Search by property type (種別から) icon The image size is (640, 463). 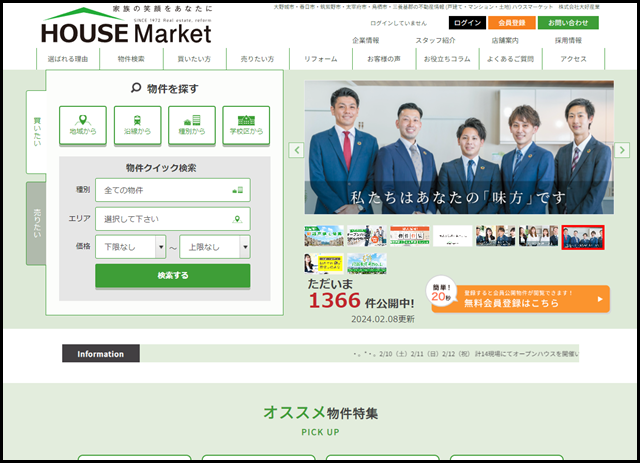point(192,125)
